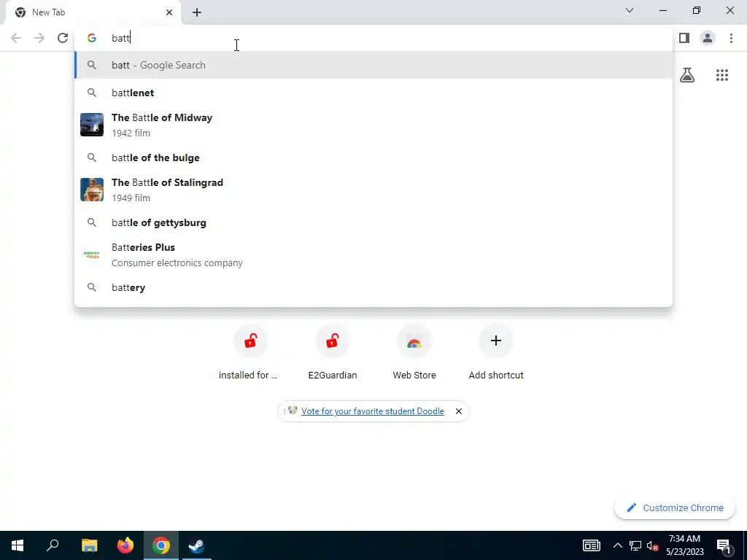Viewport: 747px width, 560px height.
Task: Open the Google apps grid
Action: (x=721, y=75)
